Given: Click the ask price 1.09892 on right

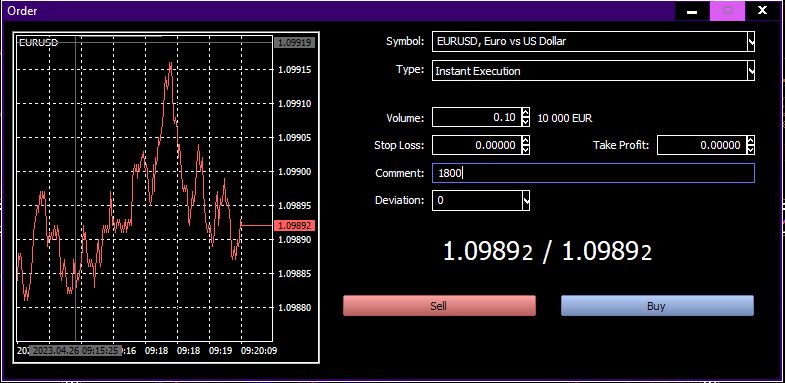Looking at the screenshot, I should (x=607, y=252).
